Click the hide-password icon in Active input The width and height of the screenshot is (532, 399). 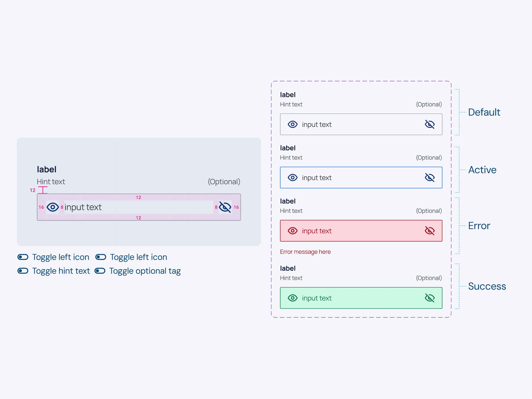point(430,177)
